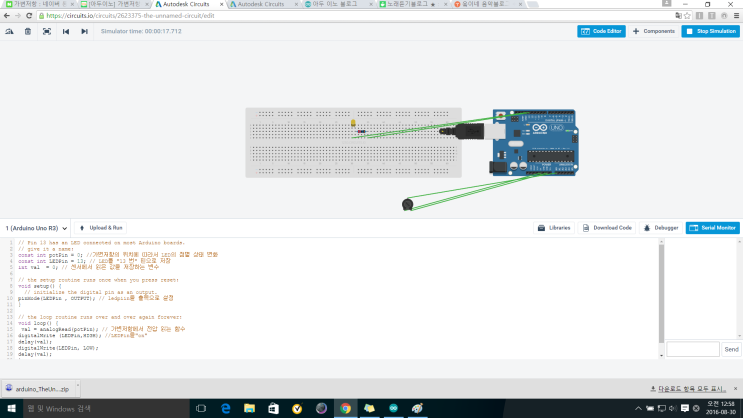The height and width of the screenshot is (418, 743).
Task: Click the rotate component icon in toolbar
Action: pos(9,31)
